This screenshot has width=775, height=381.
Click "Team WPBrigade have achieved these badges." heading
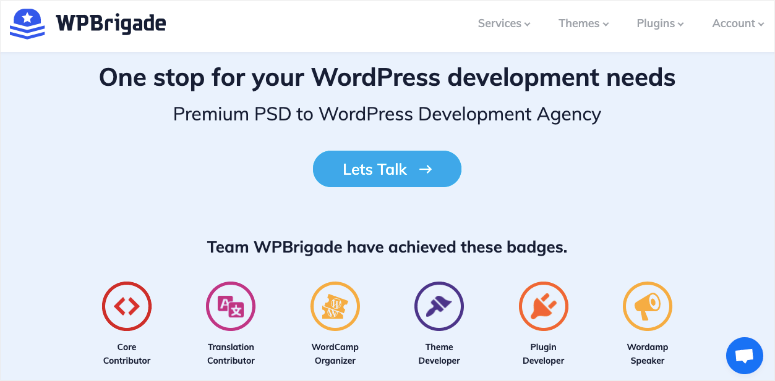(x=387, y=247)
